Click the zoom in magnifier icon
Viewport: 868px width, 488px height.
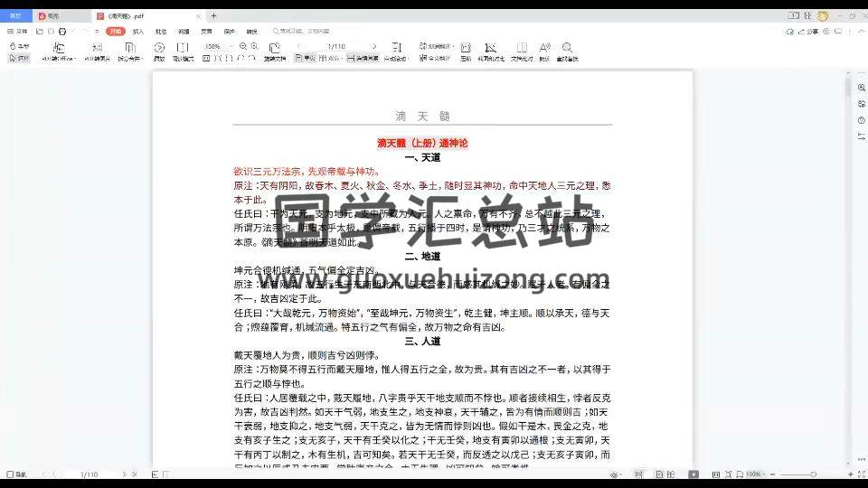pos(254,46)
